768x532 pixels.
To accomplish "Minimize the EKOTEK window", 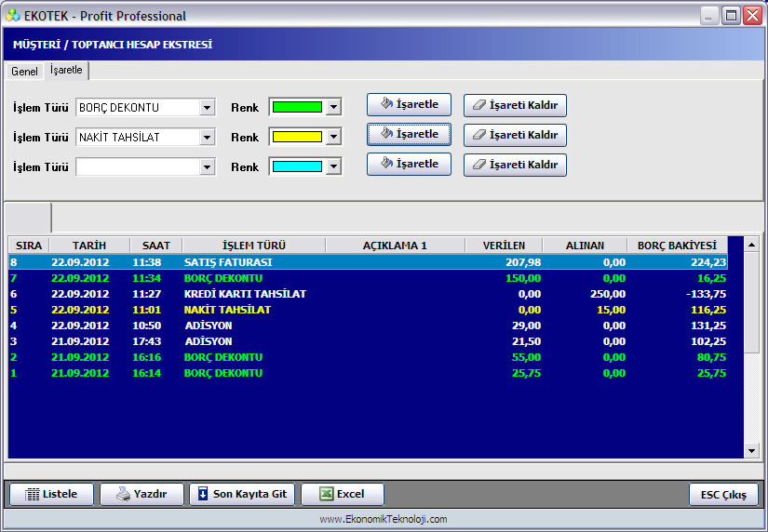I will coord(708,16).
